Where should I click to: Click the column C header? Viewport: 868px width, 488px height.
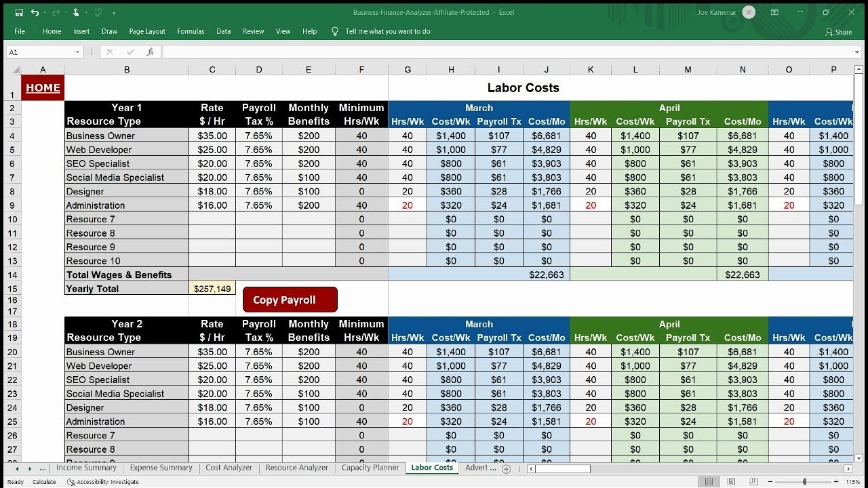coord(212,69)
